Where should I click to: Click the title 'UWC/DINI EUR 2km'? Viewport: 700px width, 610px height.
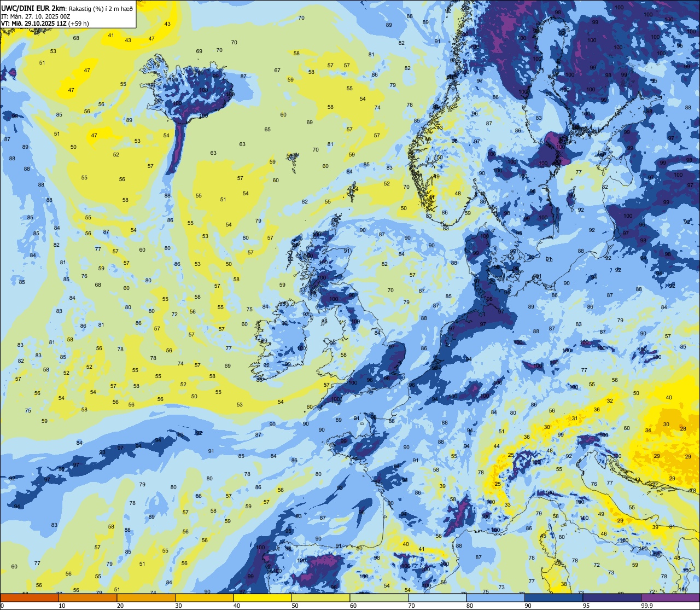coord(33,8)
